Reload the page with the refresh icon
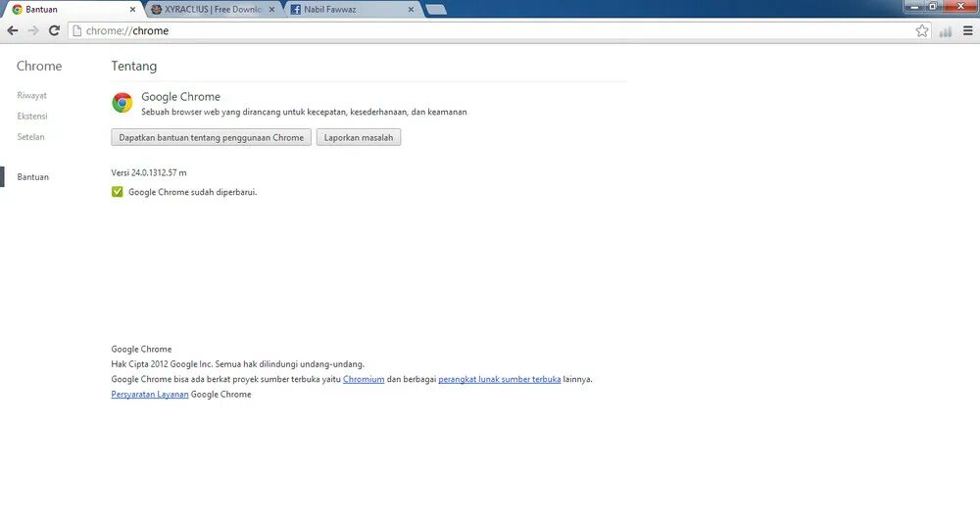 (x=54, y=30)
